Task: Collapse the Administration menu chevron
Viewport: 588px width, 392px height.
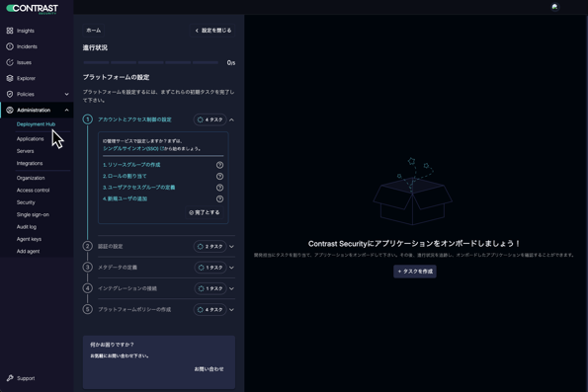Action: click(x=67, y=110)
